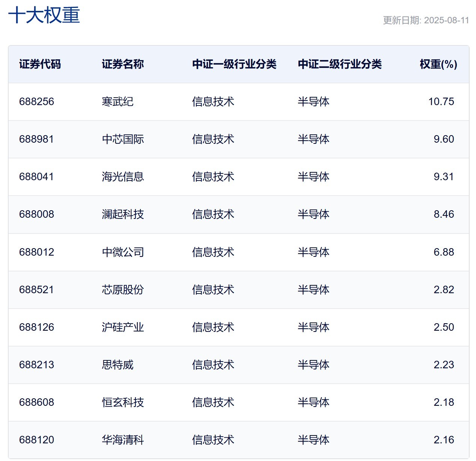Click the security name 澜起科技
This screenshot has width=476, height=461.
(123, 214)
